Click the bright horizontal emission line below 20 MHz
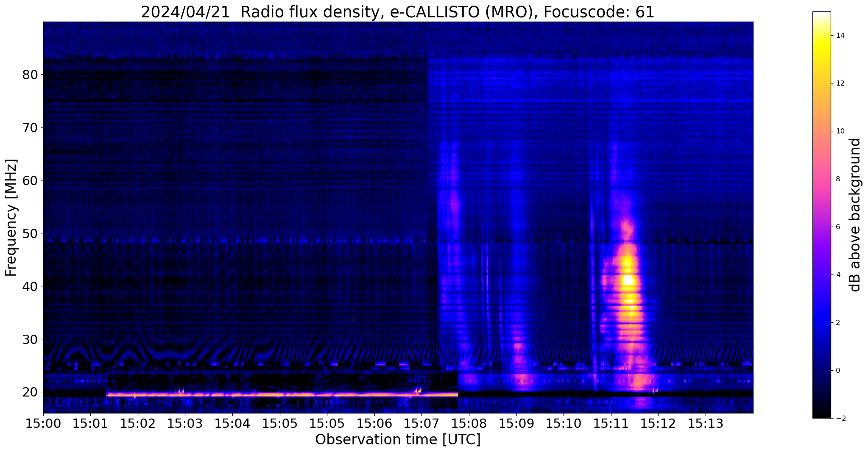This screenshot has width=868, height=452. tap(282, 394)
